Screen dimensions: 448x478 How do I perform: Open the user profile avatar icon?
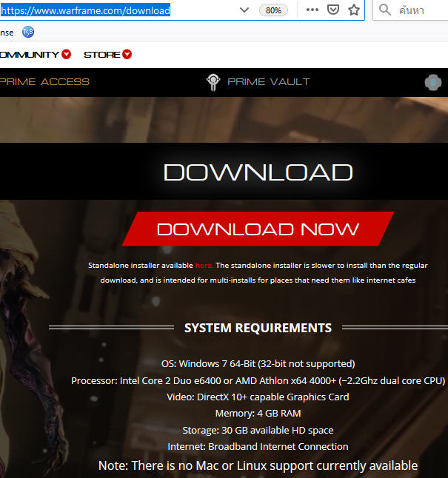[x=432, y=82]
